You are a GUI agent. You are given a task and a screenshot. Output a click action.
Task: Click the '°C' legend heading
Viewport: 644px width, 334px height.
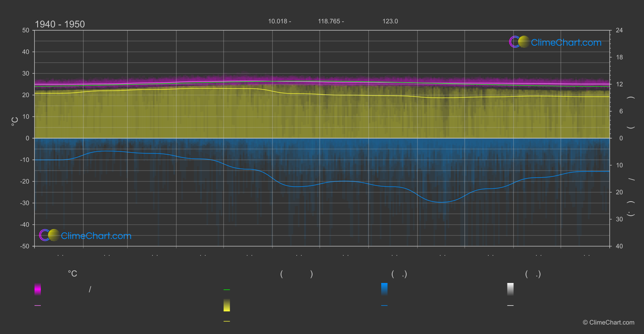click(72, 274)
